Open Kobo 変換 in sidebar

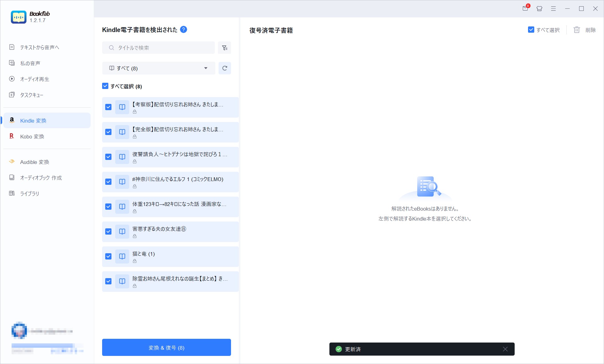(x=32, y=137)
